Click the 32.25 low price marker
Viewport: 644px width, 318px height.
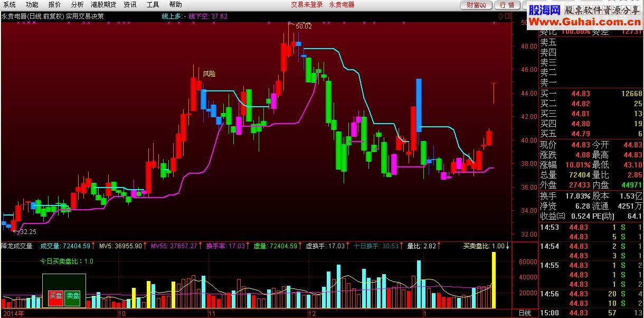[28, 231]
